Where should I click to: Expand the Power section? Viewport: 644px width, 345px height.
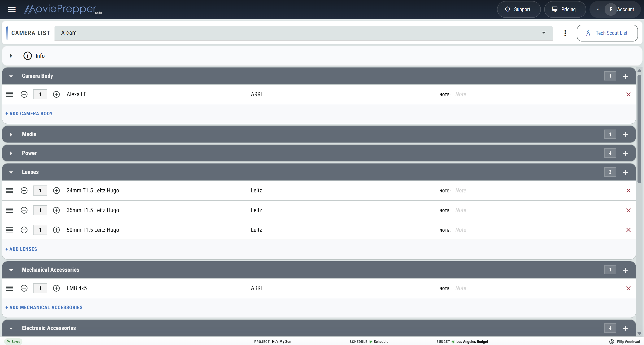pyautogui.click(x=11, y=153)
